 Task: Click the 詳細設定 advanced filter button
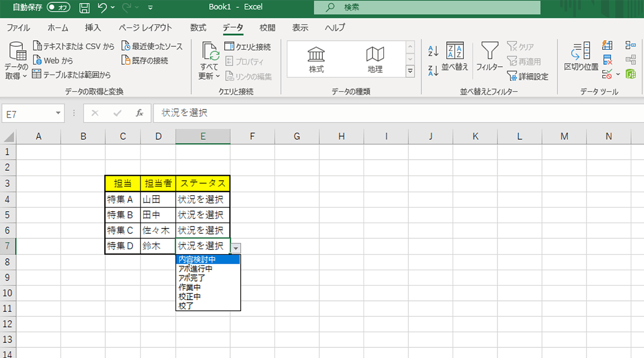pos(528,76)
